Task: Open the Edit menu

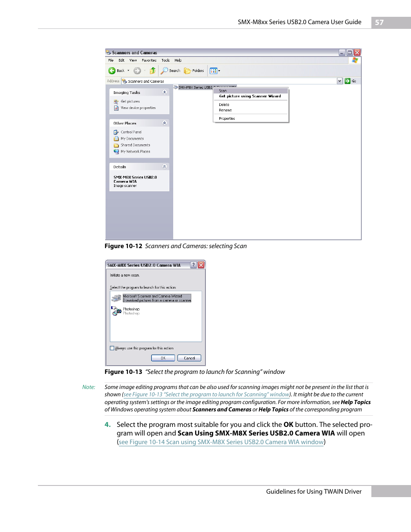Action: pos(121,60)
